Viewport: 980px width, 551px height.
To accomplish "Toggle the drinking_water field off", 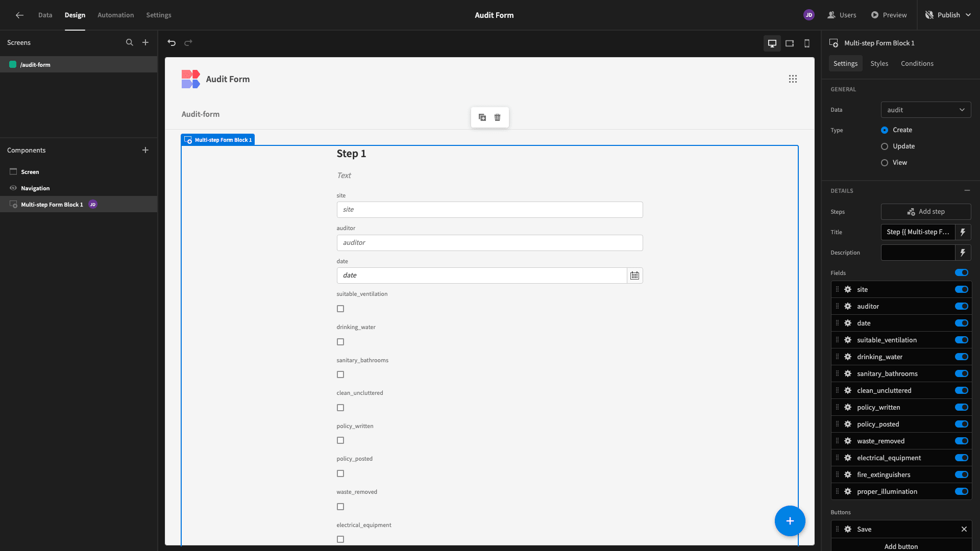I will (962, 357).
